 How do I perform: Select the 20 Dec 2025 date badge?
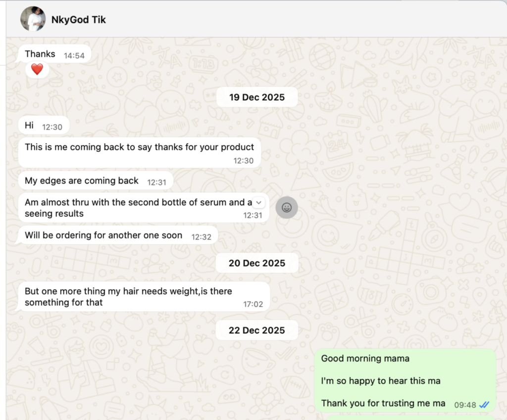(257, 263)
